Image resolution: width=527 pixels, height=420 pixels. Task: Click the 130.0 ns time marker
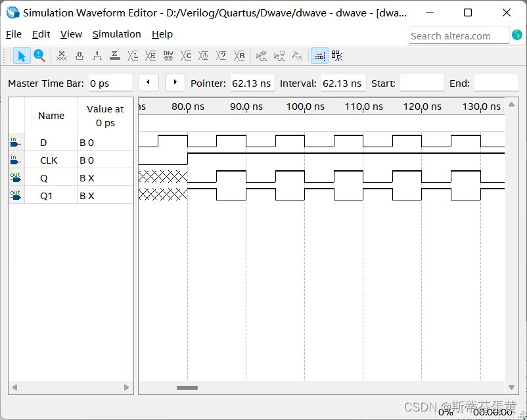pos(481,106)
